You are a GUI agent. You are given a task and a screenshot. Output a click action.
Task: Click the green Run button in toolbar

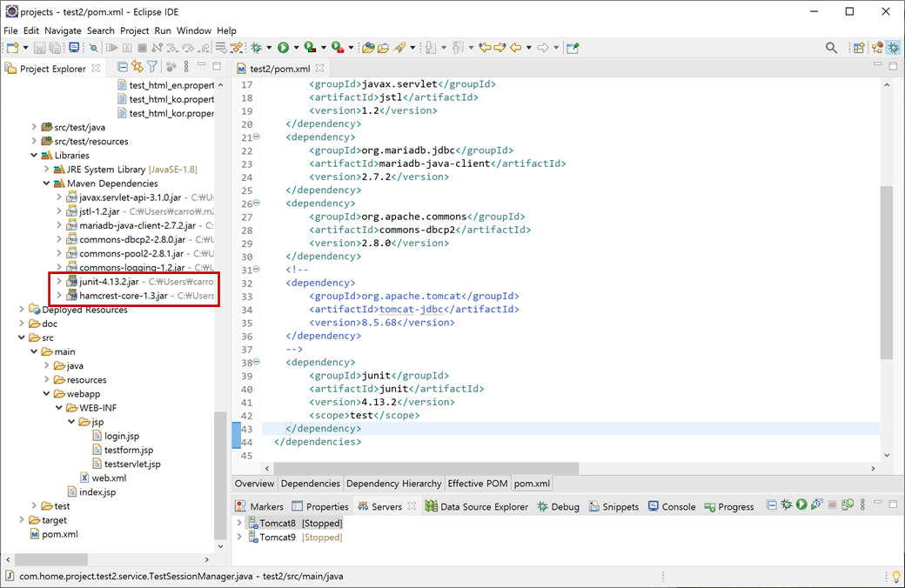tap(284, 48)
